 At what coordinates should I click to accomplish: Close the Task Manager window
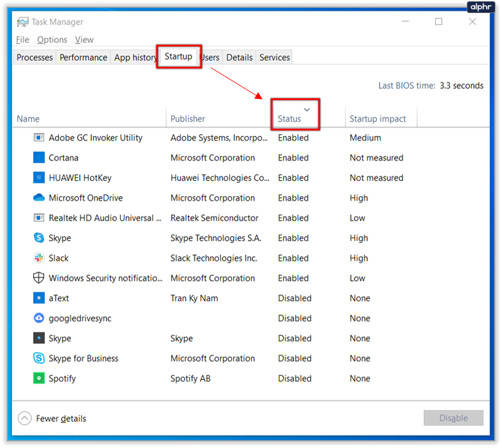click(472, 21)
